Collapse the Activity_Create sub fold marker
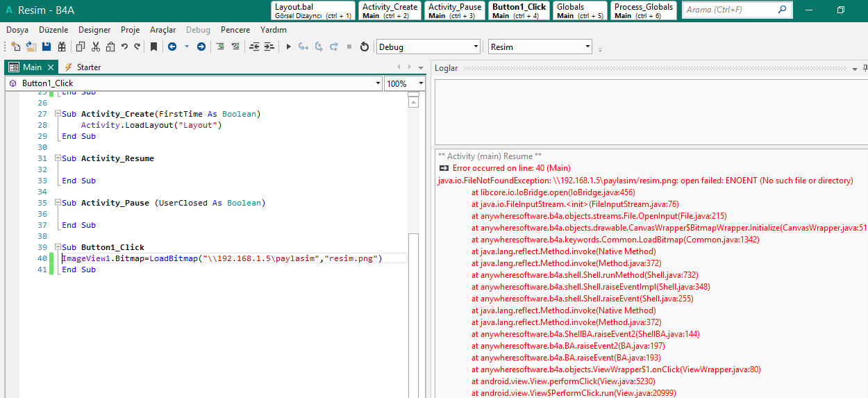The image size is (868, 398). click(x=58, y=114)
